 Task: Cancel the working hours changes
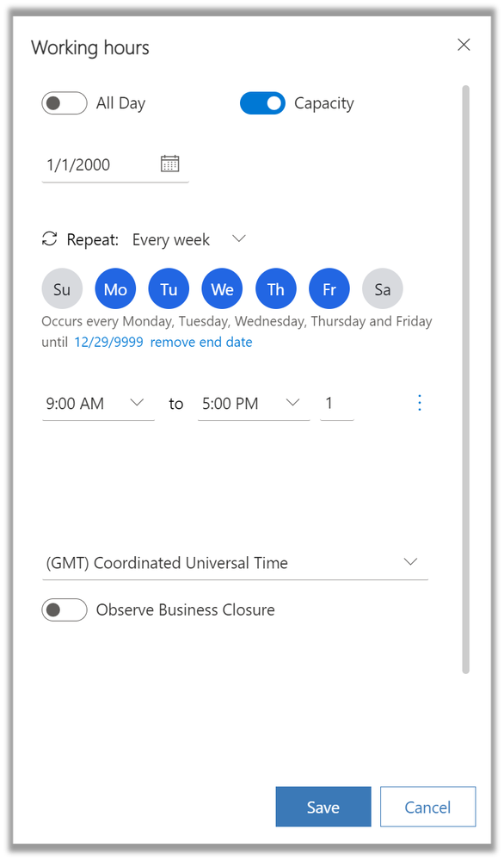[x=427, y=807]
